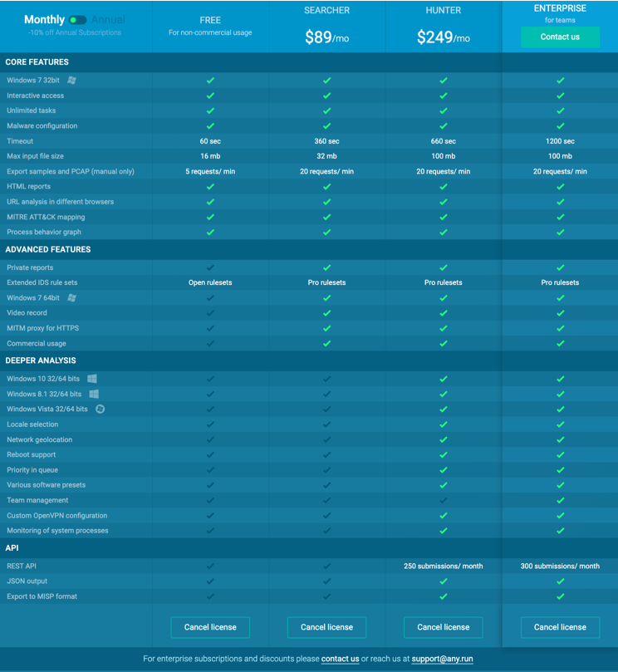The width and height of the screenshot is (618, 672).
Task: Cancel license under the Enterprise plan
Action: (560, 627)
